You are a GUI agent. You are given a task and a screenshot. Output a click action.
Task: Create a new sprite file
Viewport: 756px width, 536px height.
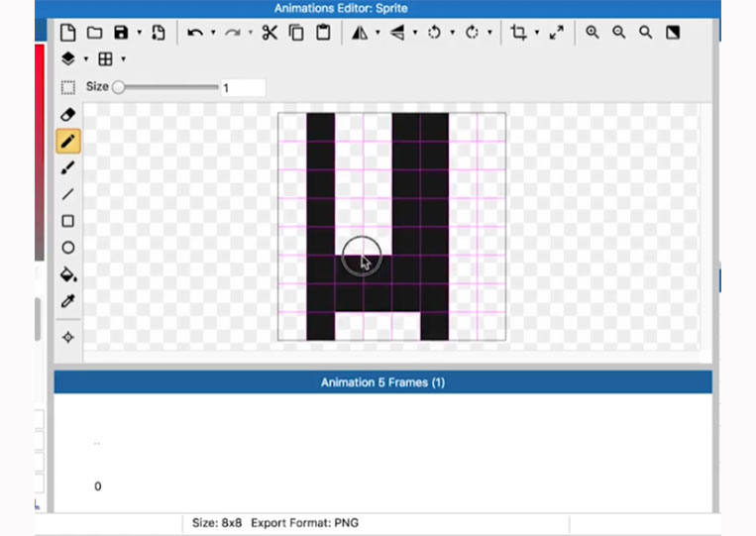pyautogui.click(x=68, y=33)
